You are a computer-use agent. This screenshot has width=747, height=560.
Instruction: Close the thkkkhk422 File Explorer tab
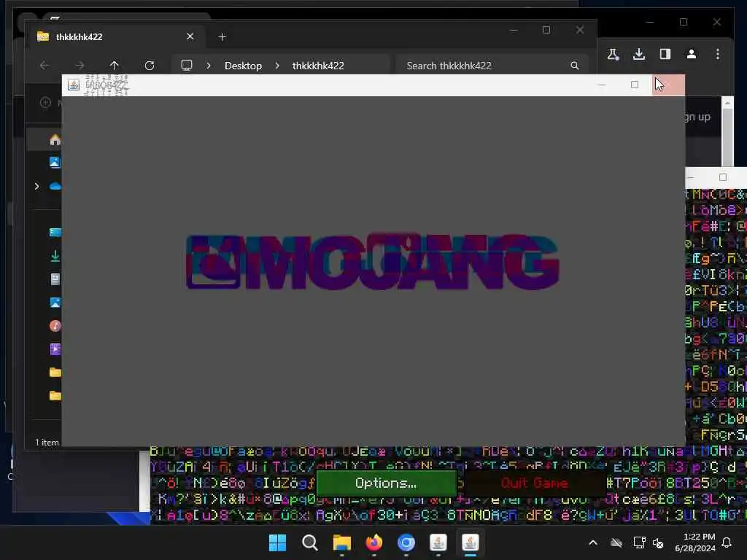tap(190, 36)
